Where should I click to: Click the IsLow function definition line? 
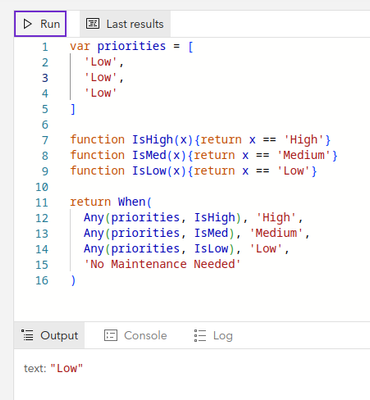pyautogui.click(x=193, y=171)
